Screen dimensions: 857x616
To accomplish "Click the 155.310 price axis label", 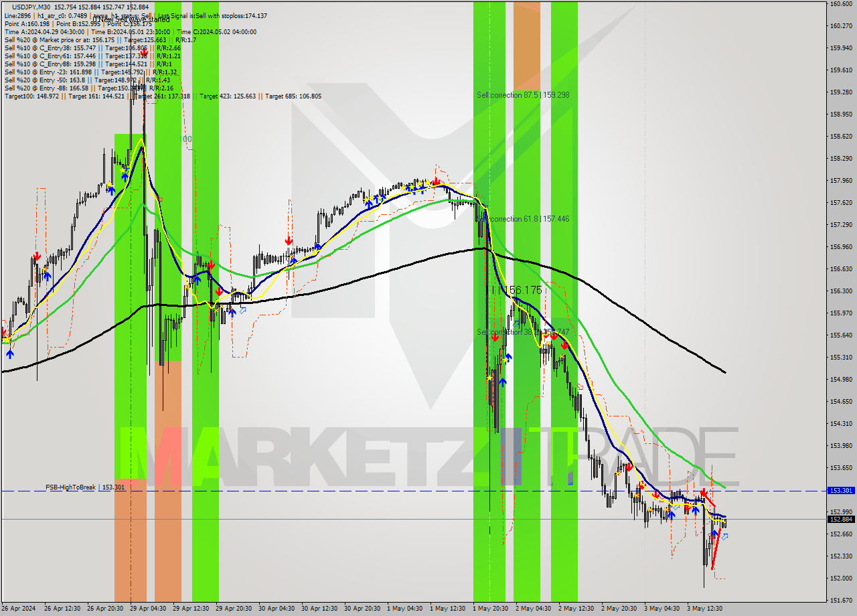I will [x=841, y=357].
